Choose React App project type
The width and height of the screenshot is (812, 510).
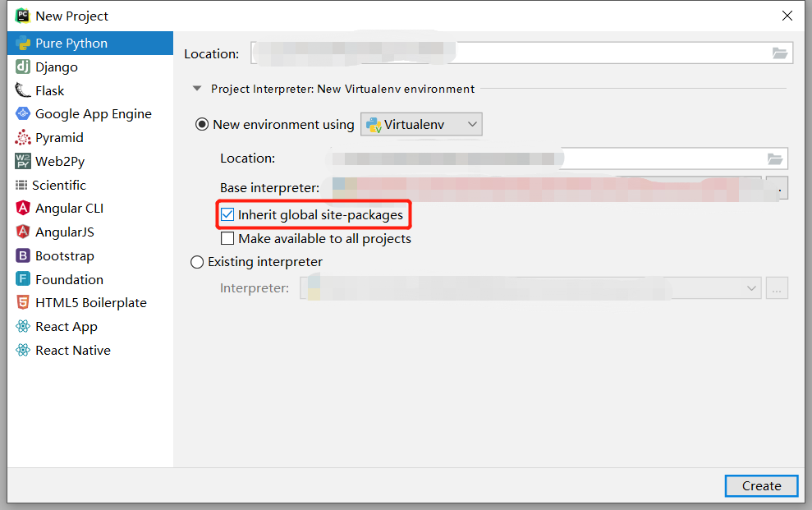tap(90, 327)
